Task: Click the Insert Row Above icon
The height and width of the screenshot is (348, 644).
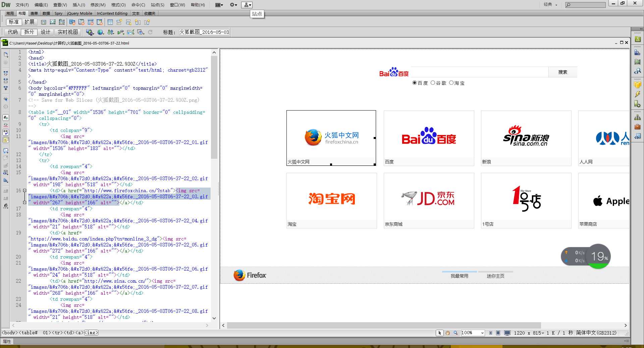Action: 119,22
